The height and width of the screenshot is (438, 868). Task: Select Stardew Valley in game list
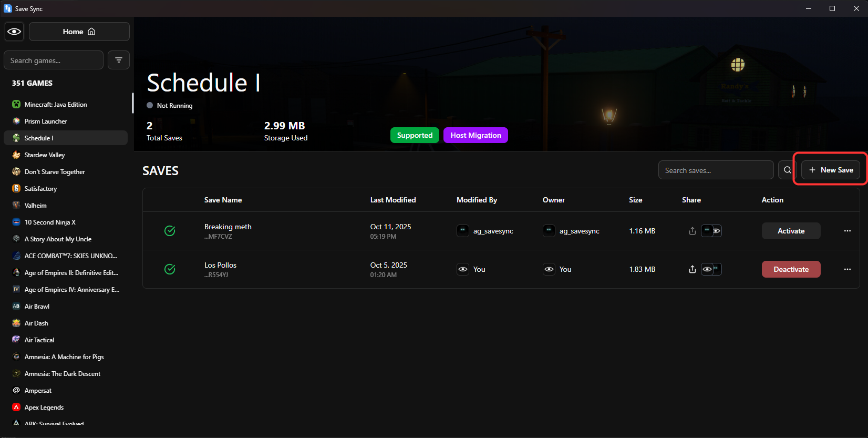pos(66,155)
